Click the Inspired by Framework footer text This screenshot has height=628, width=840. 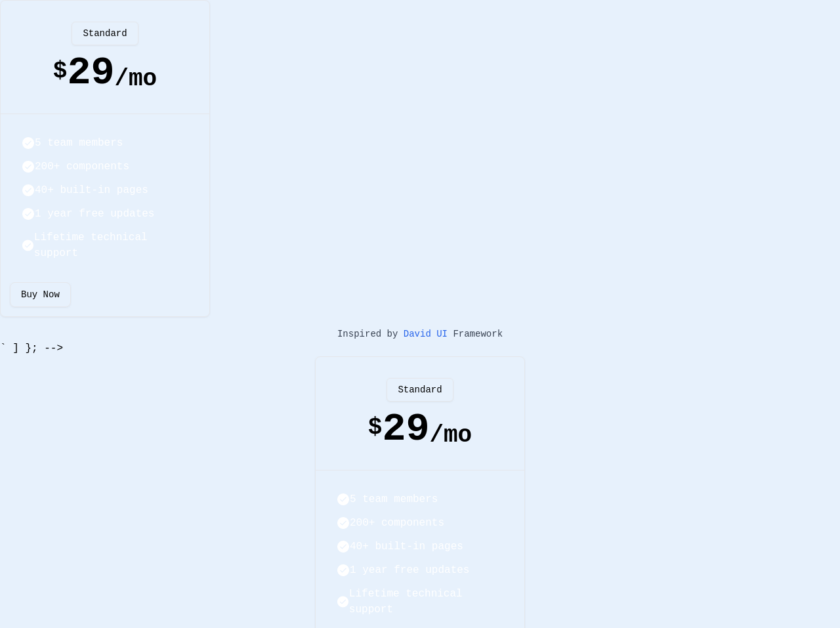pos(420,334)
